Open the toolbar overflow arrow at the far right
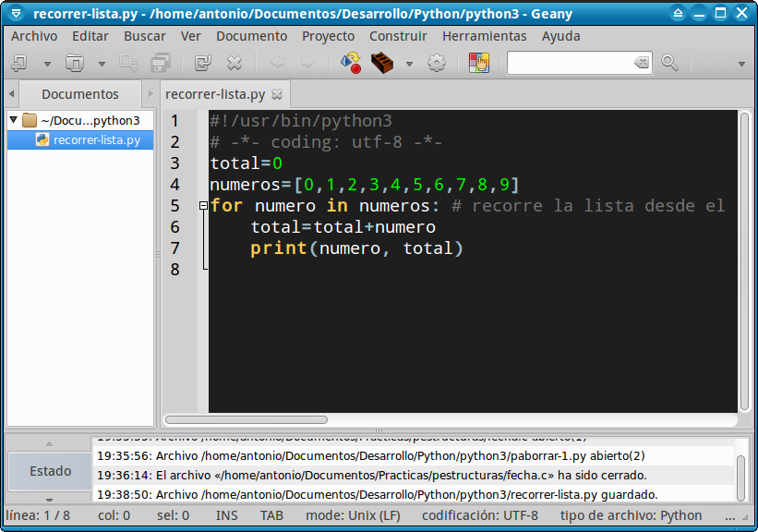 pyautogui.click(x=741, y=64)
